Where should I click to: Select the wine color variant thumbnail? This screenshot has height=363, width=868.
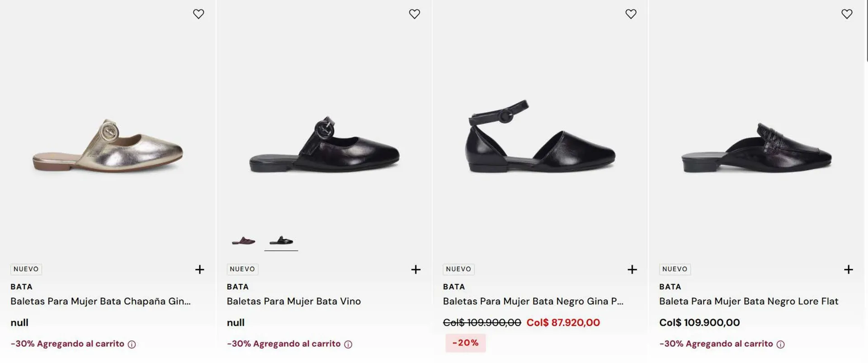point(244,241)
